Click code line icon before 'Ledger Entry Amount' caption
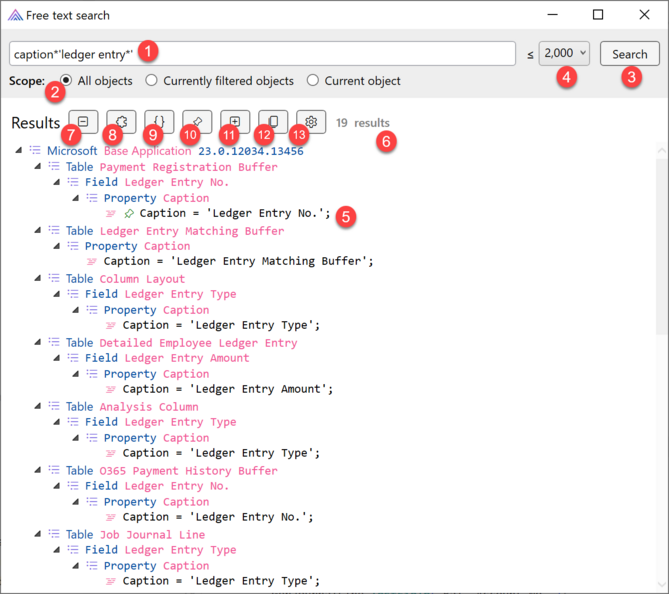Screen dimensions: 669x594 pyautogui.click(x=111, y=389)
